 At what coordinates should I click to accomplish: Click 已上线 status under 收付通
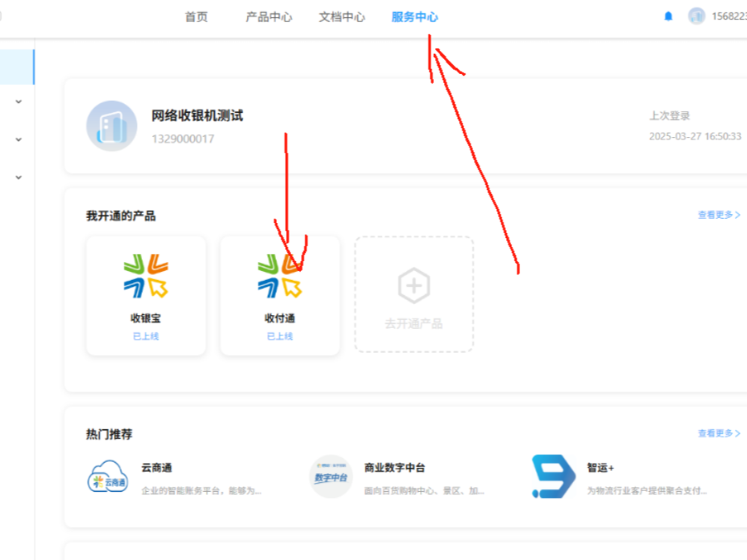[280, 337]
